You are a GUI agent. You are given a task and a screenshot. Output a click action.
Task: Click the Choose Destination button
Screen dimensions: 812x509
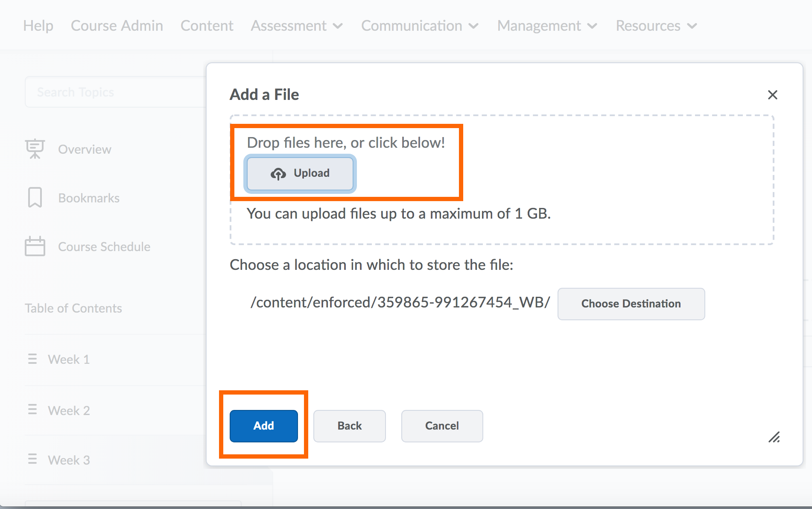pos(631,304)
